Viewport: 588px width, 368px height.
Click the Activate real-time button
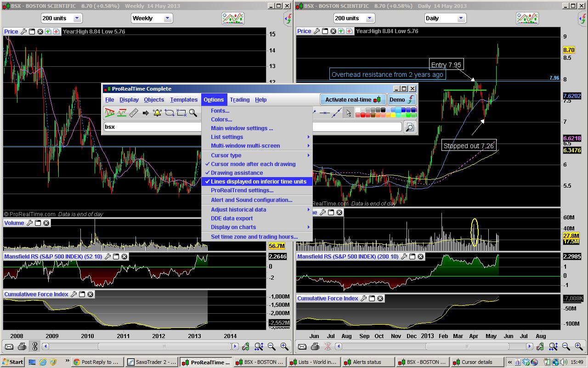pos(352,100)
